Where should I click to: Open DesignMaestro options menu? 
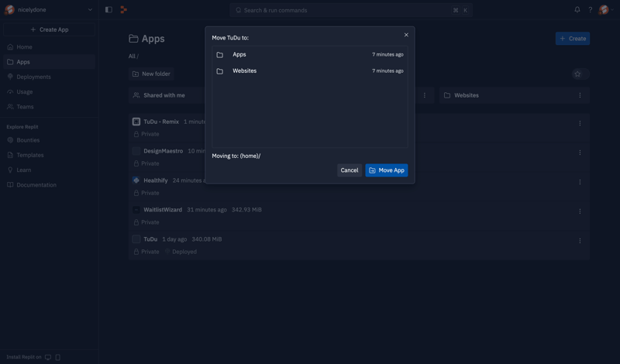(x=580, y=153)
